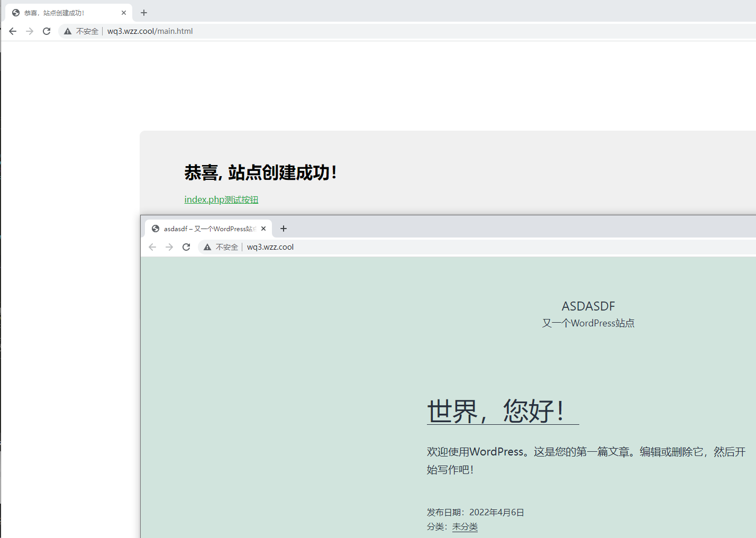This screenshot has width=756, height=538.
Task: Click the 又一个WordPress站点 tagline
Action: click(588, 323)
